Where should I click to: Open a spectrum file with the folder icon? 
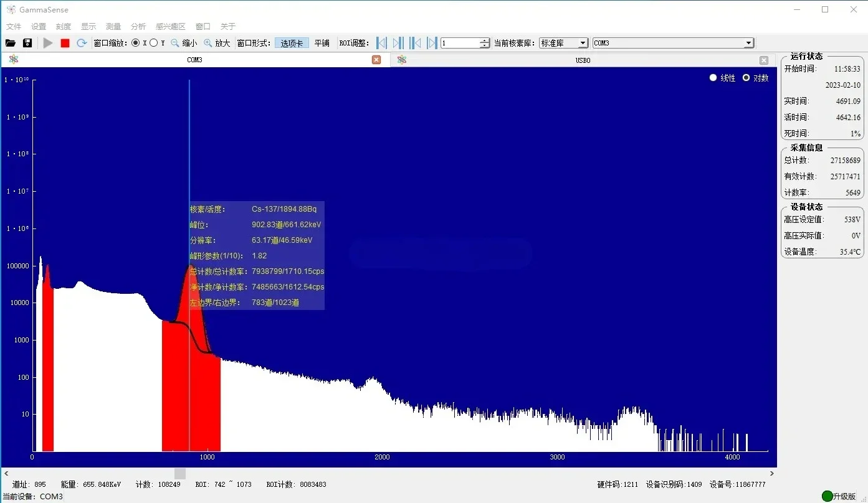(10, 43)
